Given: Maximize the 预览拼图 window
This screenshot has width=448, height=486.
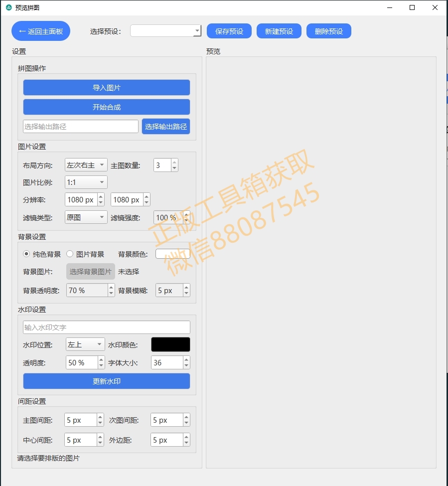Looking at the screenshot, I should coord(412,7).
